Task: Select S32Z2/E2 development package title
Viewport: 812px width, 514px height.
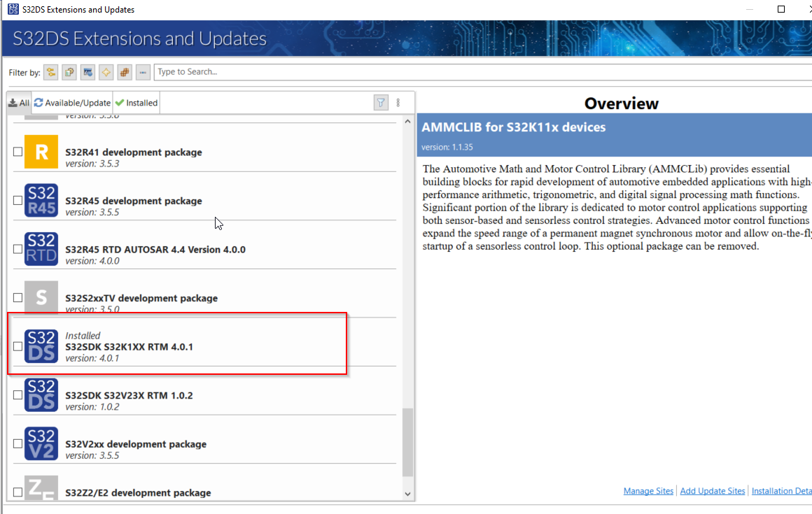Action: [138, 492]
